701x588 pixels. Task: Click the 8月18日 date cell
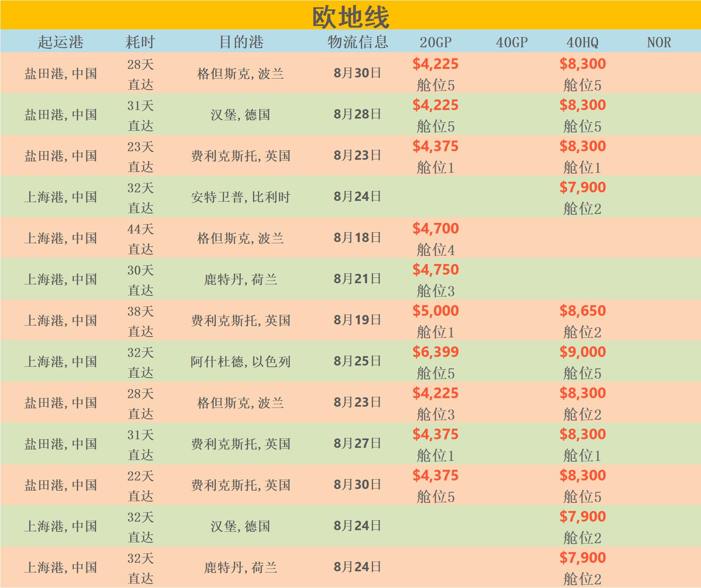click(357, 238)
